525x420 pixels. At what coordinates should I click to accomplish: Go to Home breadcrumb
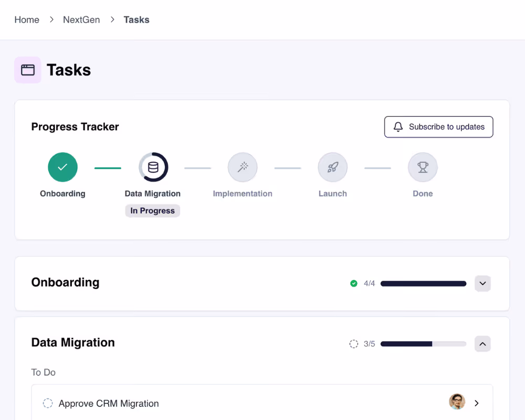pos(27,20)
